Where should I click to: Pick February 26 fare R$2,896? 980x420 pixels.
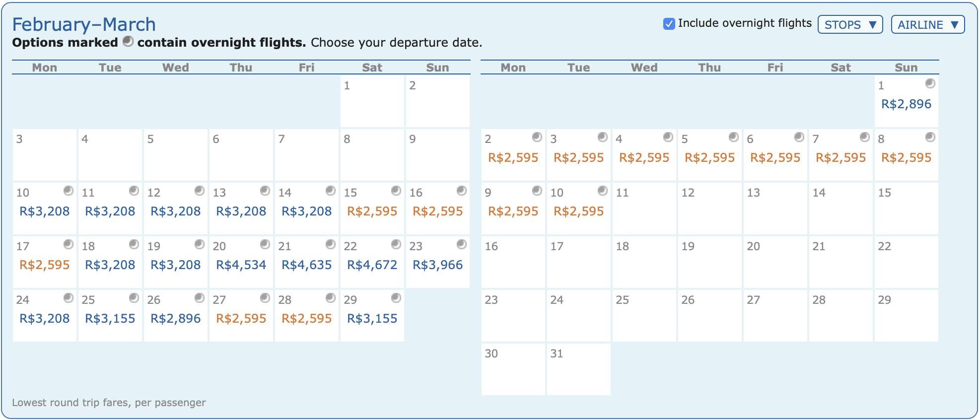point(176,319)
